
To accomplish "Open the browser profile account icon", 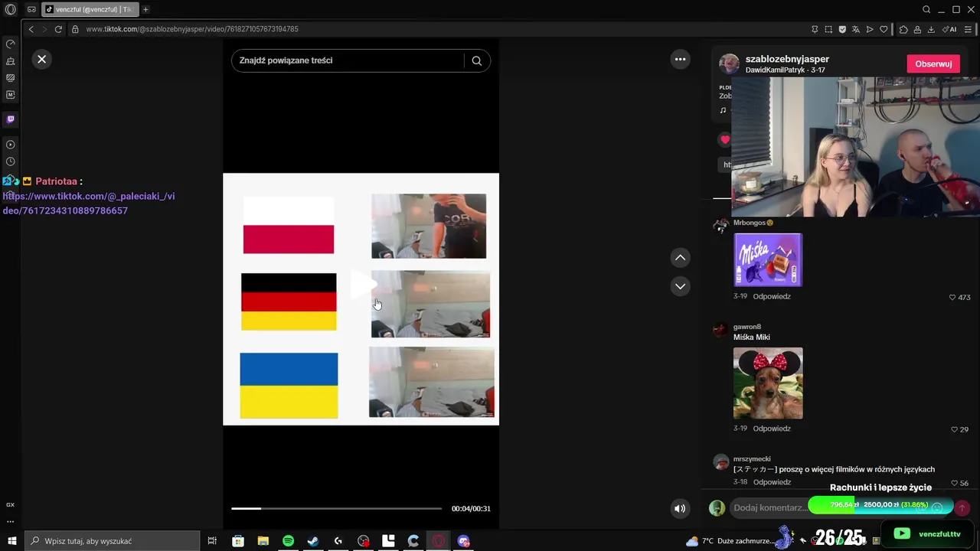I will [917, 29].
